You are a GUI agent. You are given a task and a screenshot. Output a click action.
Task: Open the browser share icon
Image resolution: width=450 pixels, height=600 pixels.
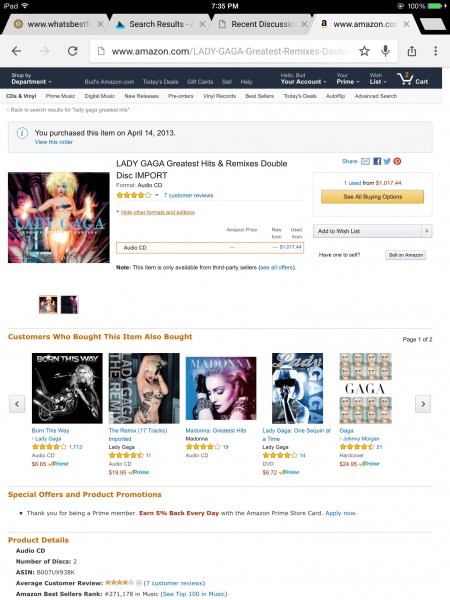(x=412, y=51)
